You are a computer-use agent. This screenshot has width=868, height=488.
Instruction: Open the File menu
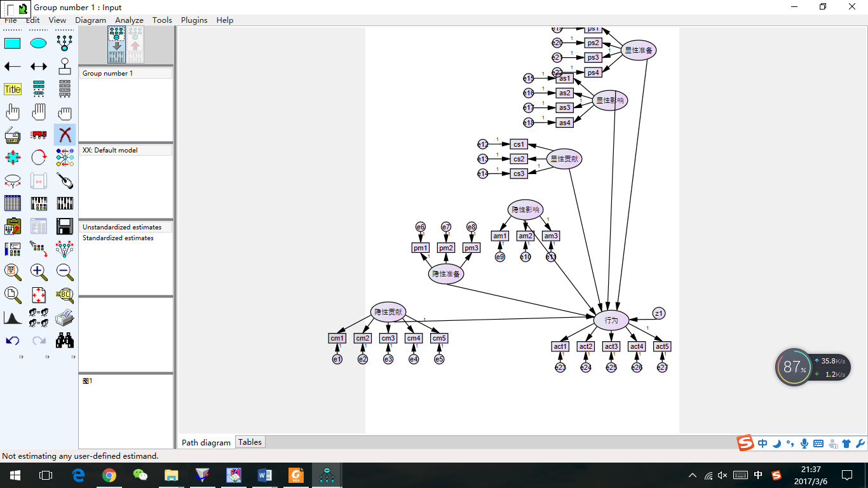10,20
